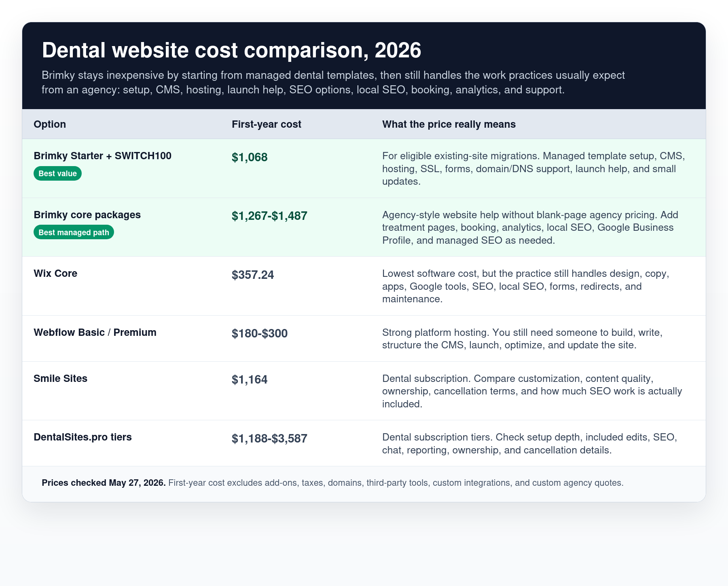Click the 'For eligible existing-site migrations' description

point(533,169)
